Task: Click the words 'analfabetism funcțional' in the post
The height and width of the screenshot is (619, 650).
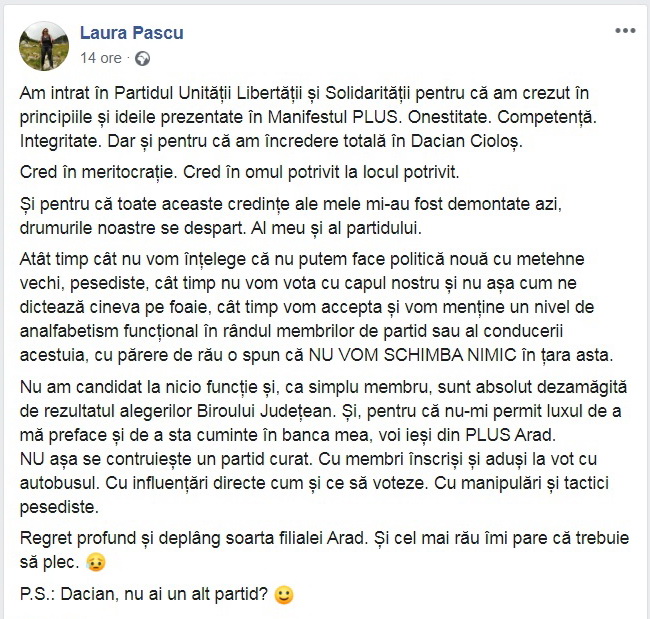Action: [x=109, y=331]
